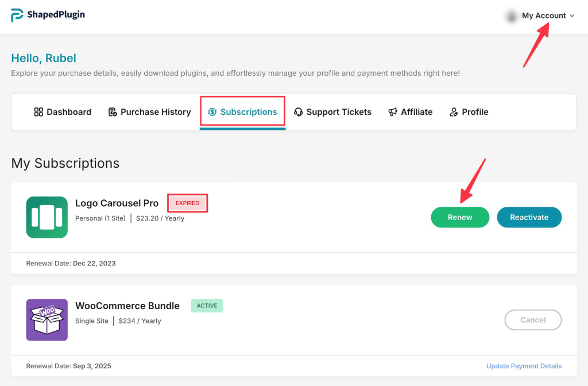Click the Logo Carousel Pro product icon

47,217
